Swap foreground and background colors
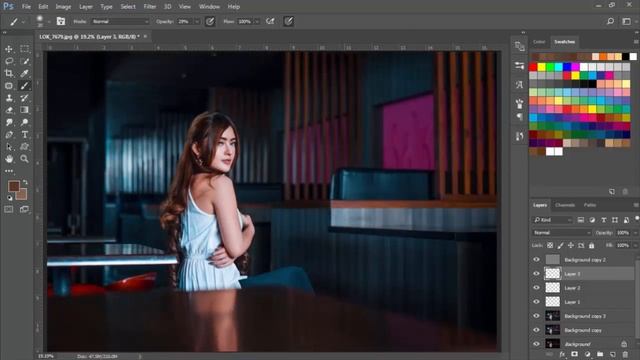This screenshot has height=360, width=640. [x=25, y=182]
